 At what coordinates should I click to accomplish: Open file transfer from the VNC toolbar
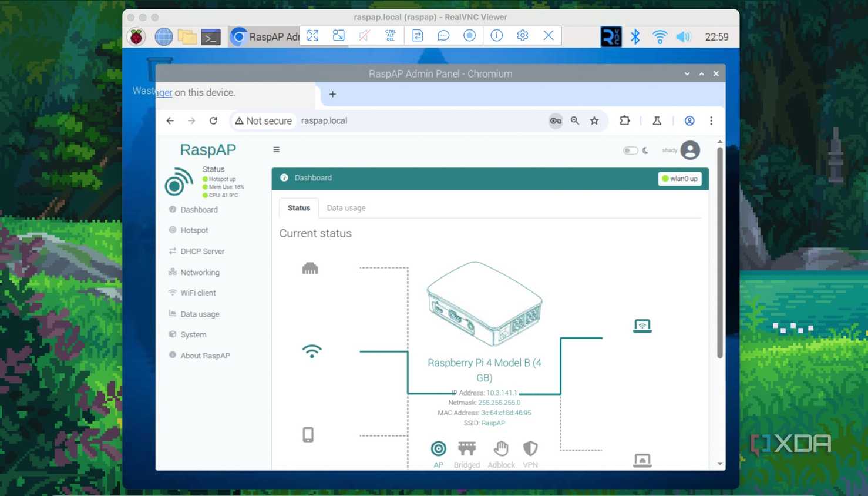point(418,36)
